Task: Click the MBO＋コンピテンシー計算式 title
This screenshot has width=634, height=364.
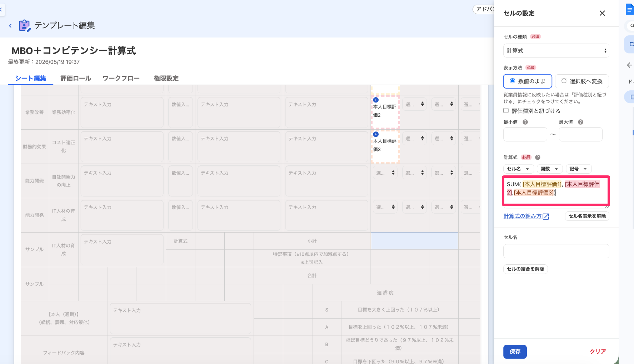Action: point(74,51)
